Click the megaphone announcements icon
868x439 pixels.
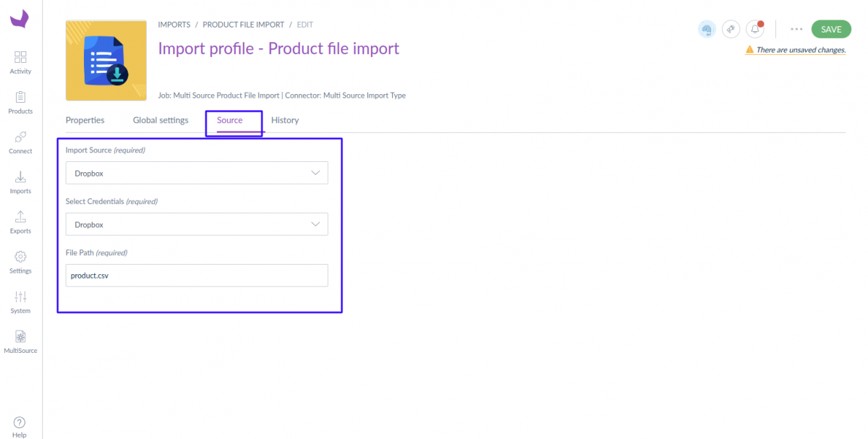(x=731, y=29)
